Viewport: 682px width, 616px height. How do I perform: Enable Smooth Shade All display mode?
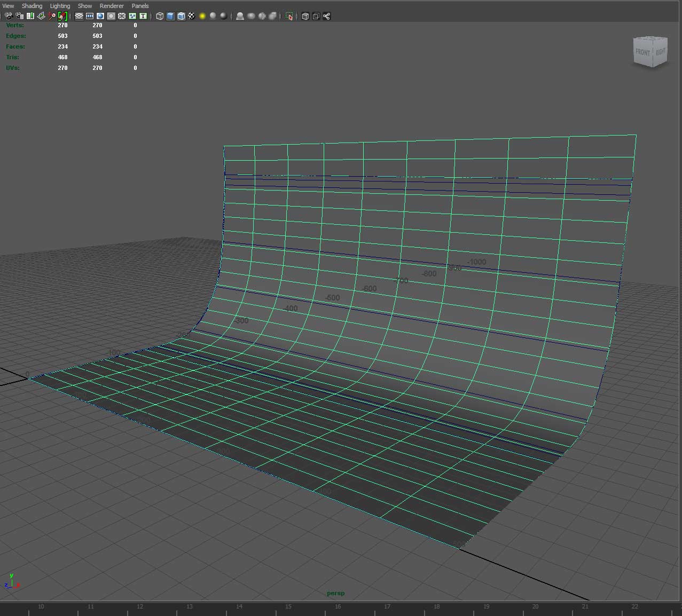pyautogui.click(x=170, y=16)
